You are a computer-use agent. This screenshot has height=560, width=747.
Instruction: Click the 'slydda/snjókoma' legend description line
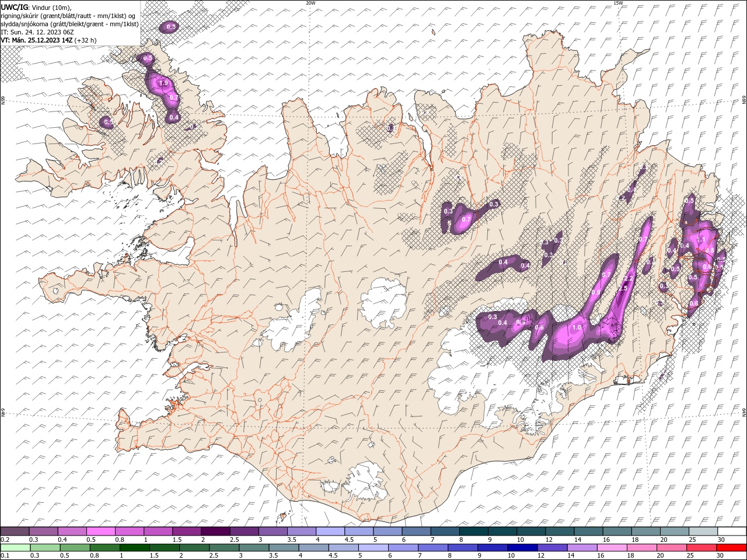(69, 24)
